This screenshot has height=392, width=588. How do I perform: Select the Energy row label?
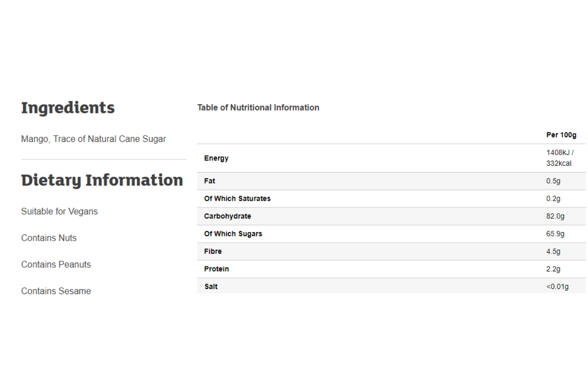(x=216, y=158)
